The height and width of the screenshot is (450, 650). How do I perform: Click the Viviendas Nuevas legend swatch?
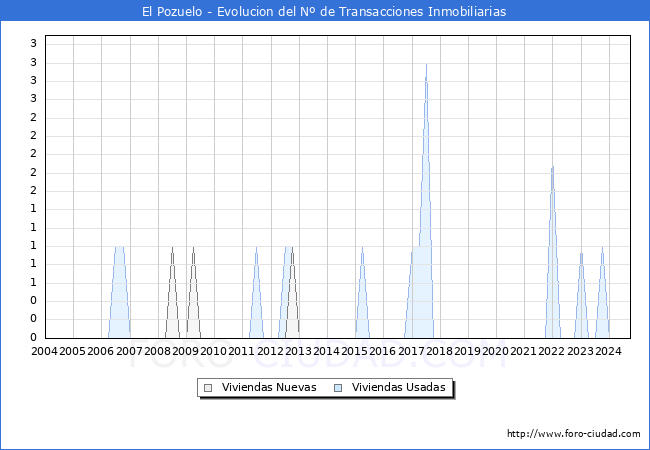click(x=208, y=388)
